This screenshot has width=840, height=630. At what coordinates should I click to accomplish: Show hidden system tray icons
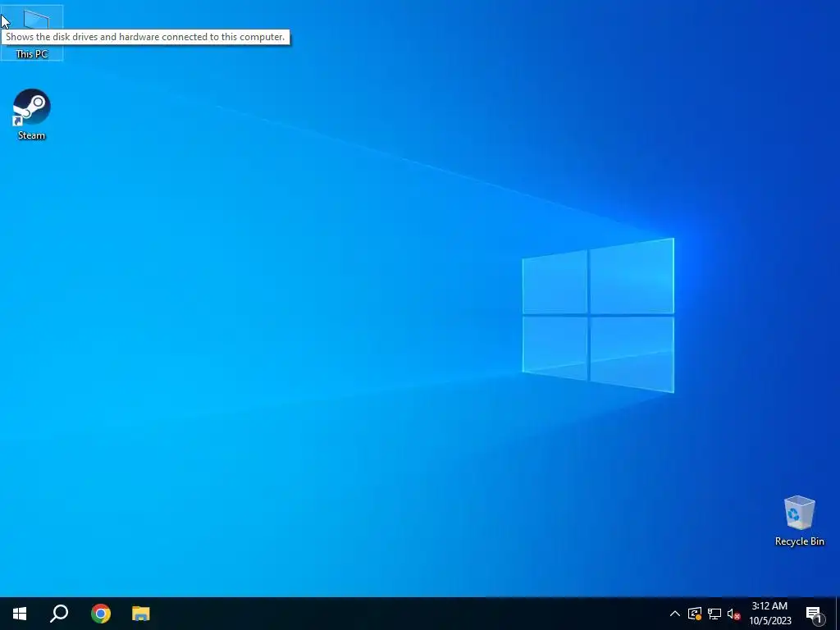[x=675, y=614]
